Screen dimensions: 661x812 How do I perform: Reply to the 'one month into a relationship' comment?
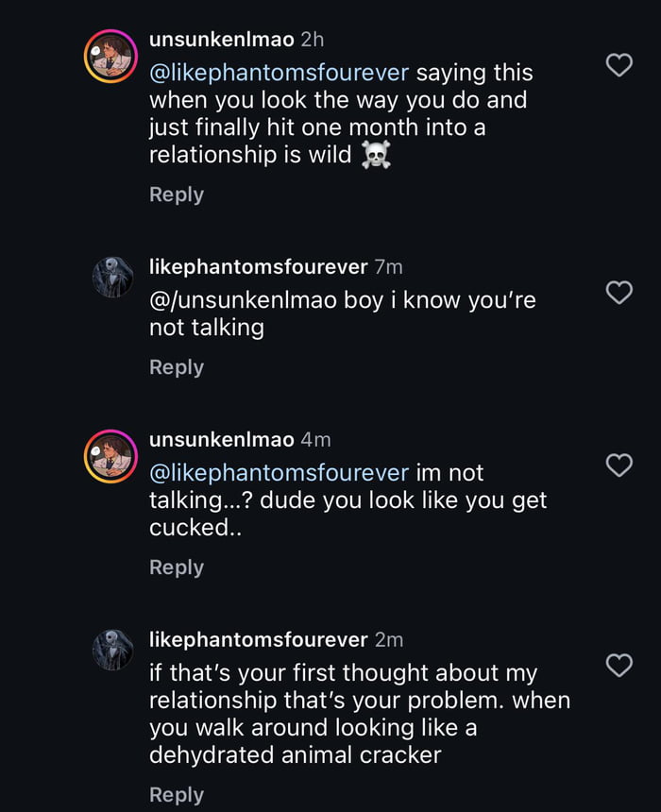[x=177, y=195]
